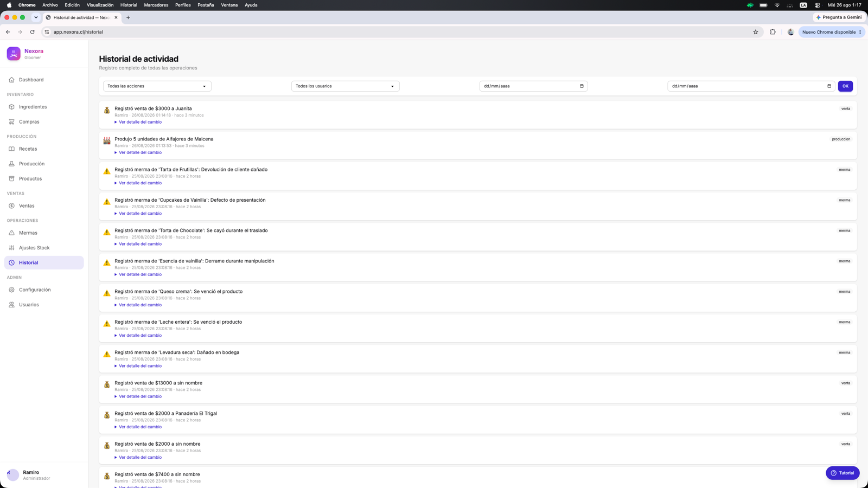Expand change detail for $3000 sale to Juanita

pos(138,122)
